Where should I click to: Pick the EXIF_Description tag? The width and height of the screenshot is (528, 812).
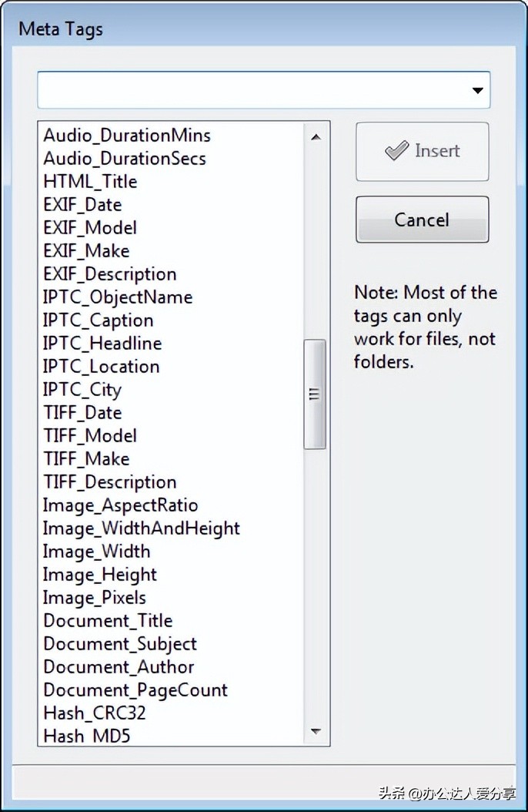110,274
